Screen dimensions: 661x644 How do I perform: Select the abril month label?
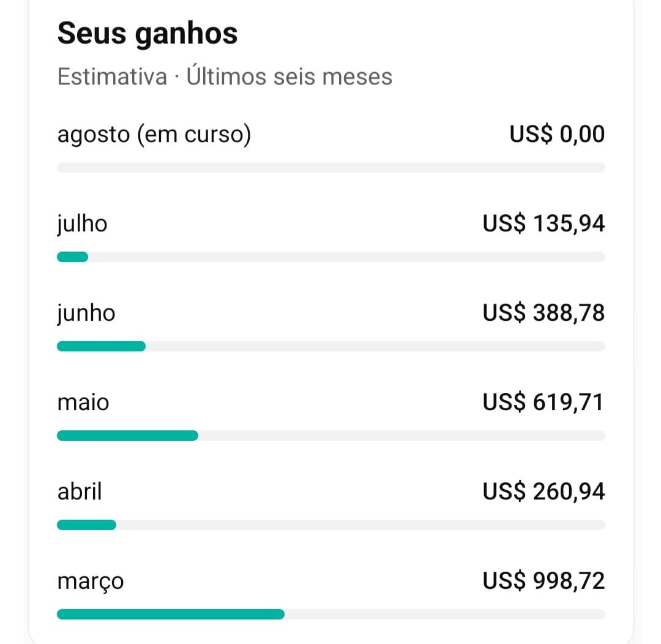(x=79, y=492)
